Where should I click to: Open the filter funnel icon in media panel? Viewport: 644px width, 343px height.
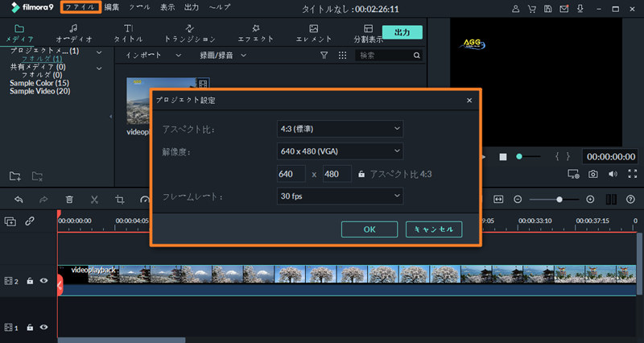pyautogui.click(x=324, y=56)
